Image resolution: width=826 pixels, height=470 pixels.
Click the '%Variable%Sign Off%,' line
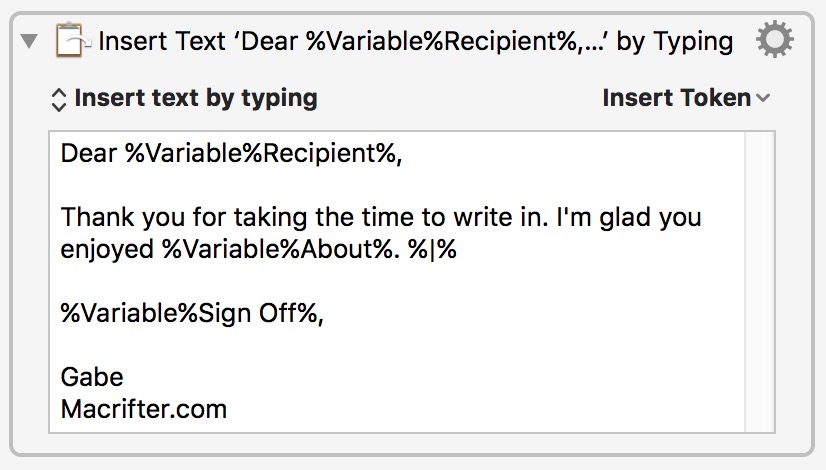[192, 313]
